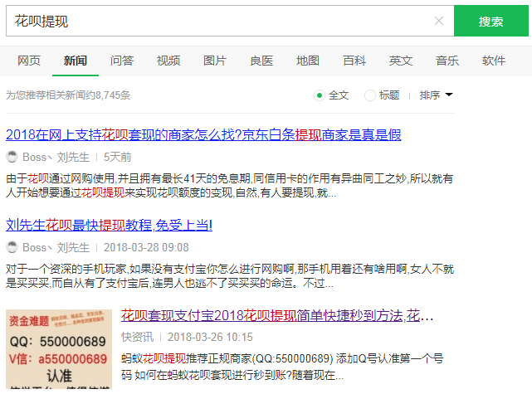Viewport: 532px width, 394px height.
Task: Focus the search field containing 花呗提现
Action: [230, 21]
